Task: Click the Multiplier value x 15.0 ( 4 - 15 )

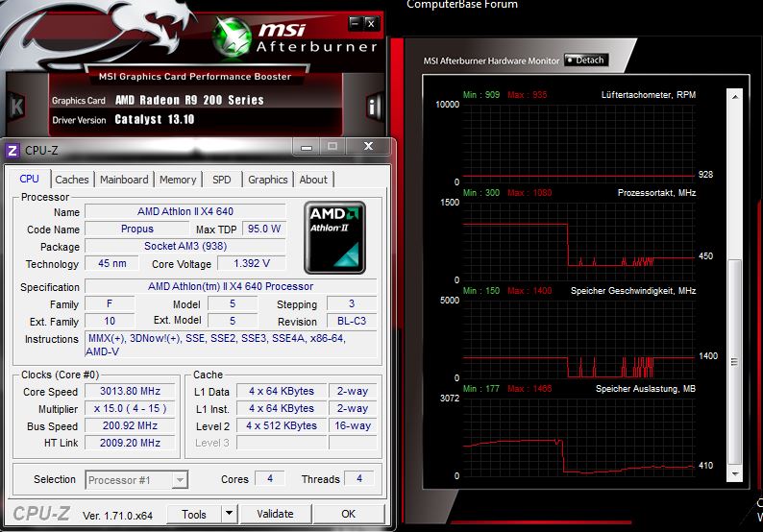Action: 130,408
